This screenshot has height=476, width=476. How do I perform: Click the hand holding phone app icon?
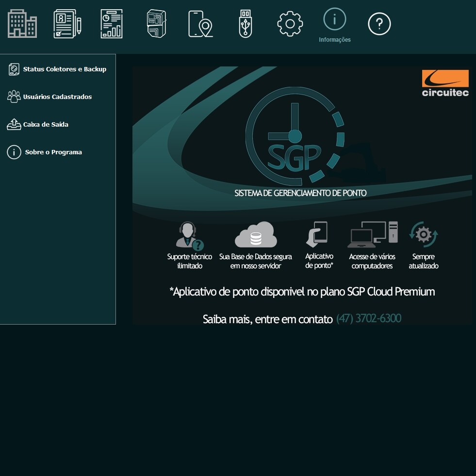click(317, 234)
